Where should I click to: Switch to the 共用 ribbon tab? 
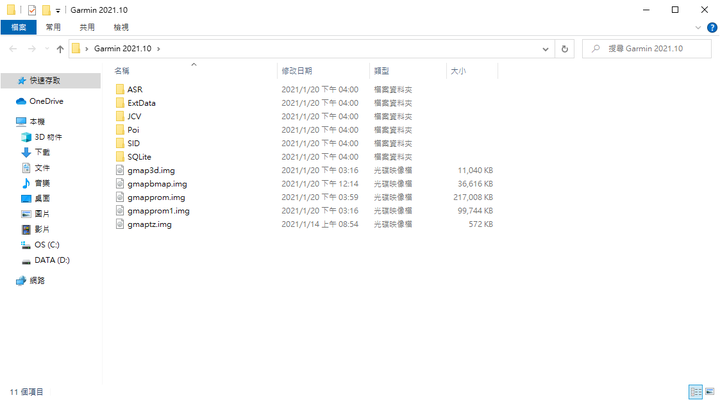[x=87, y=27]
